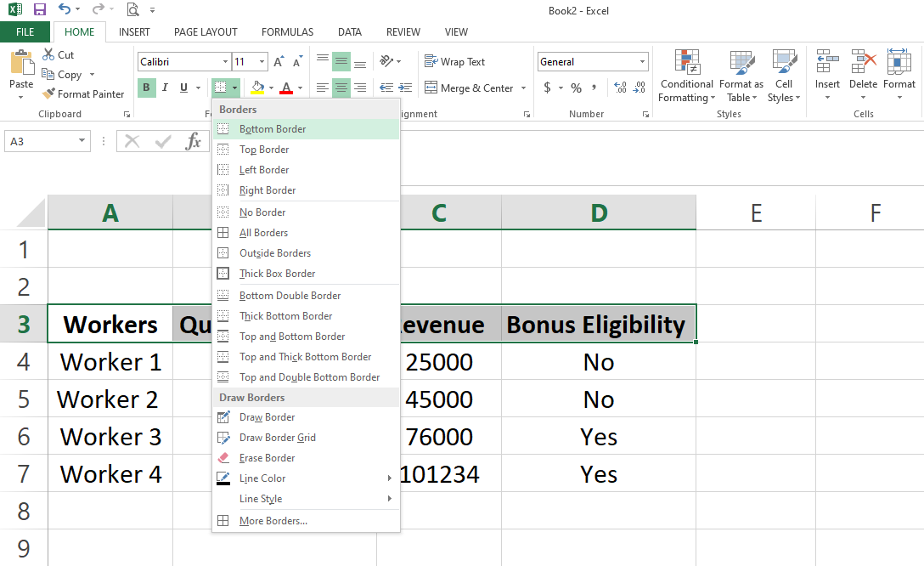Click the Increase Font Size icon
This screenshot has height=566, width=924.
(279, 62)
